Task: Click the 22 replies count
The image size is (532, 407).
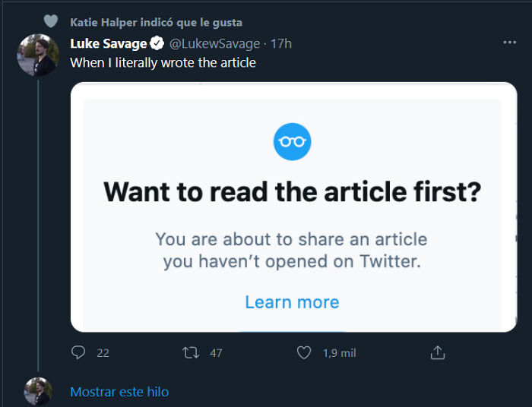Action: pos(103,352)
